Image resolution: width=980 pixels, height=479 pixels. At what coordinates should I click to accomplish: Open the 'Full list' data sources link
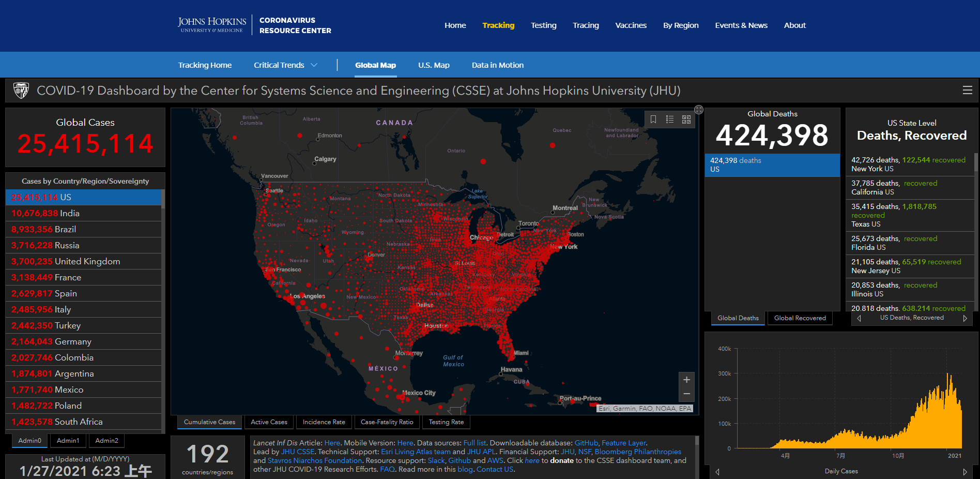[474, 443]
